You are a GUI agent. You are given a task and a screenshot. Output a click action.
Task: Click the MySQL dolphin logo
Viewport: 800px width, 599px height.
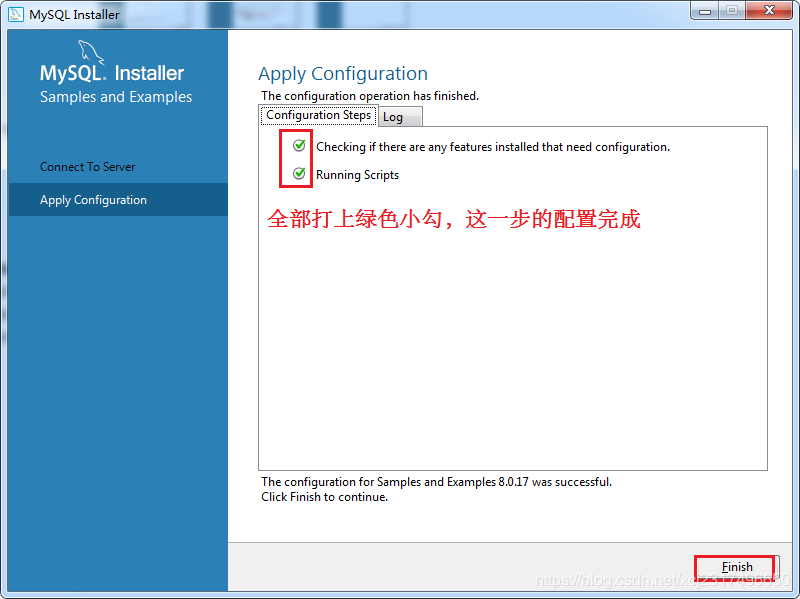(x=90, y=52)
